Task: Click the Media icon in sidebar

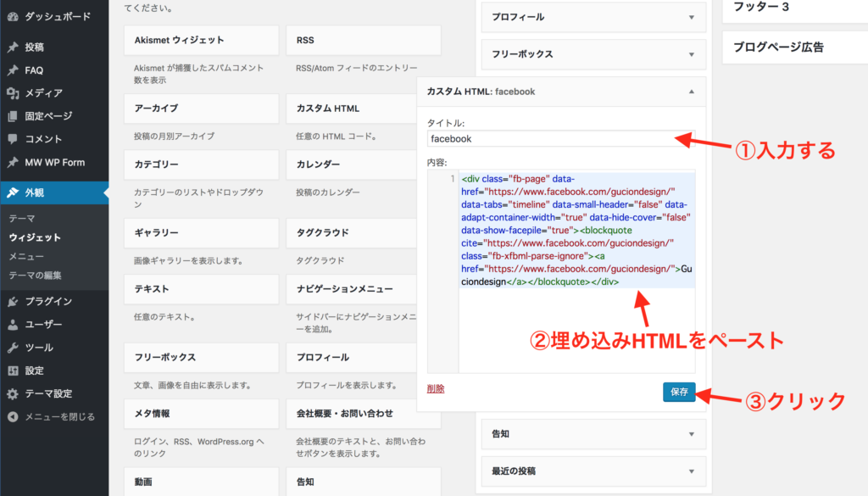Action: pyautogui.click(x=13, y=93)
